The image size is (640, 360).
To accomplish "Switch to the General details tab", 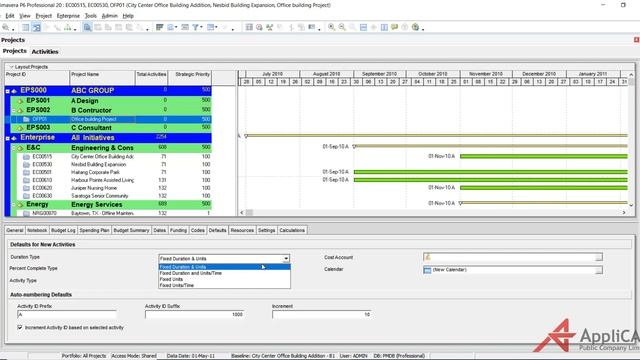I will pyautogui.click(x=15, y=230).
